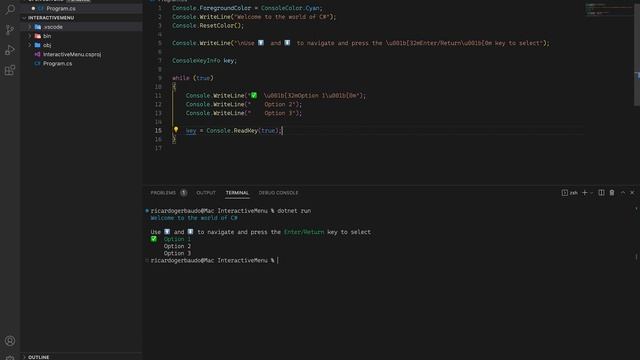
Task: Click the editor minimap
Action: coord(608,9)
